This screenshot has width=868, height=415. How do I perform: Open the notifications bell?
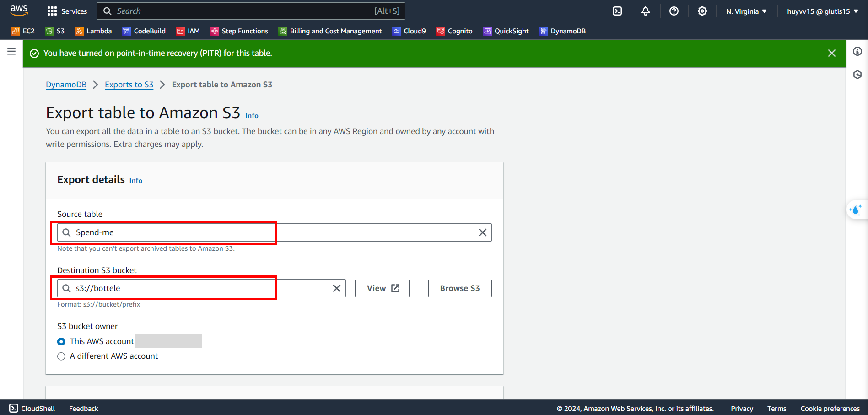pyautogui.click(x=646, y=11)
